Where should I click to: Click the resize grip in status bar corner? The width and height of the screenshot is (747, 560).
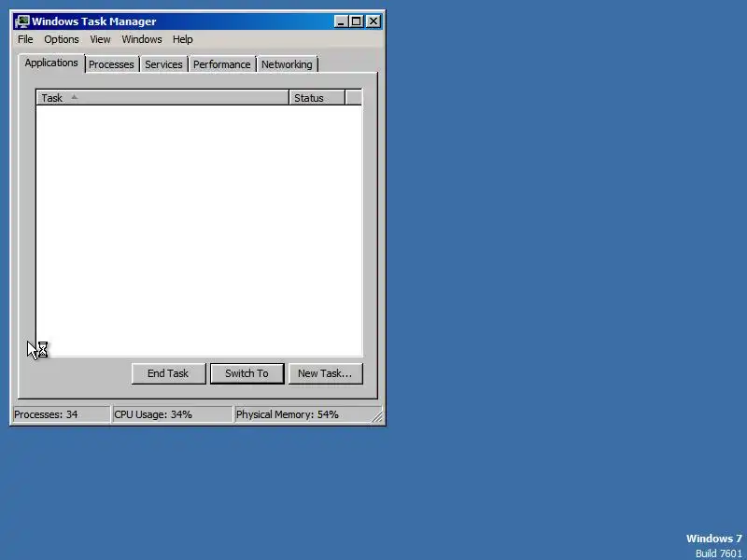pyautogui.click(x=377, y=416)
